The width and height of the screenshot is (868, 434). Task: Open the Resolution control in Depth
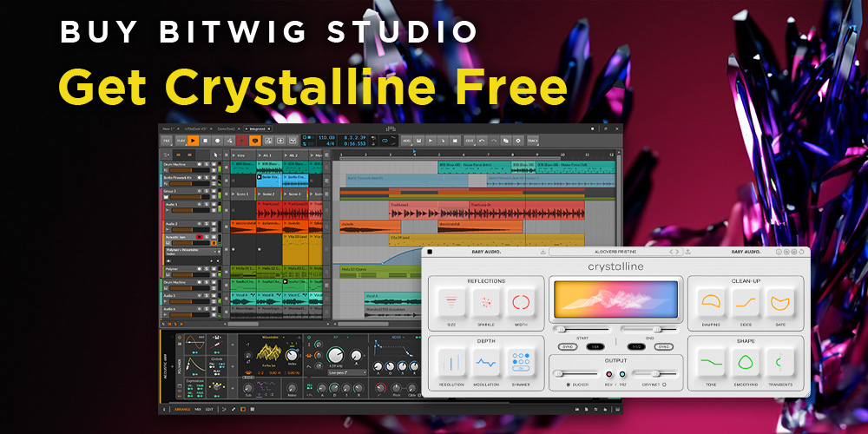451,363
